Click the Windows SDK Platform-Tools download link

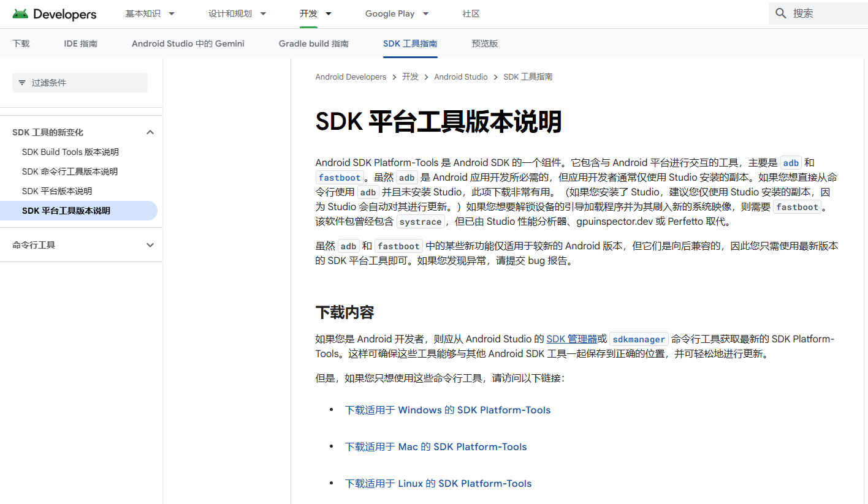click(447, 410)
